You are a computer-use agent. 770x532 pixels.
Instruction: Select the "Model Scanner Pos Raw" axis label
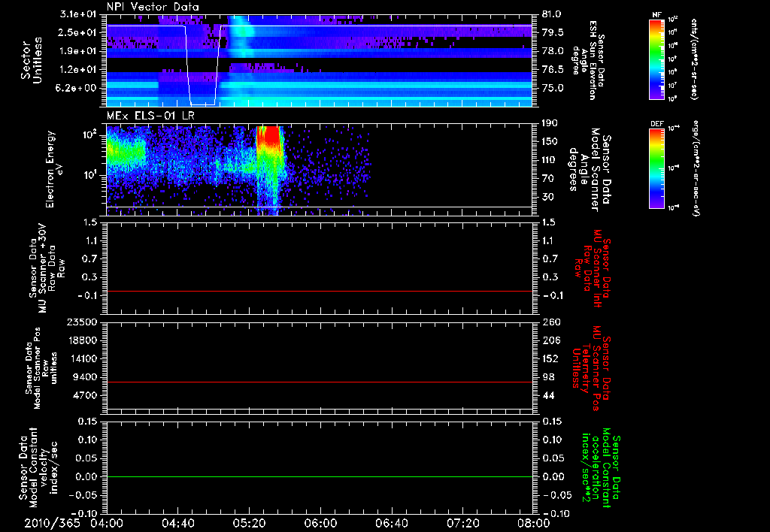[x=42, y=368]
